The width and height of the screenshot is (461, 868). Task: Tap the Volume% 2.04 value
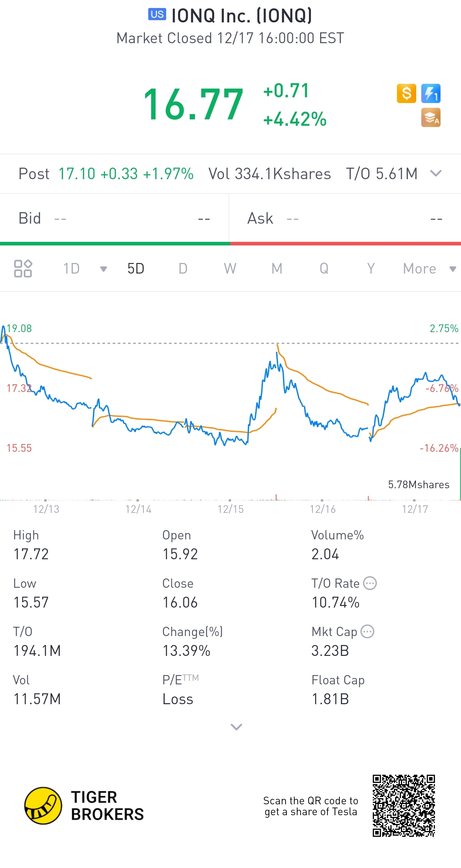pos(325,554)
